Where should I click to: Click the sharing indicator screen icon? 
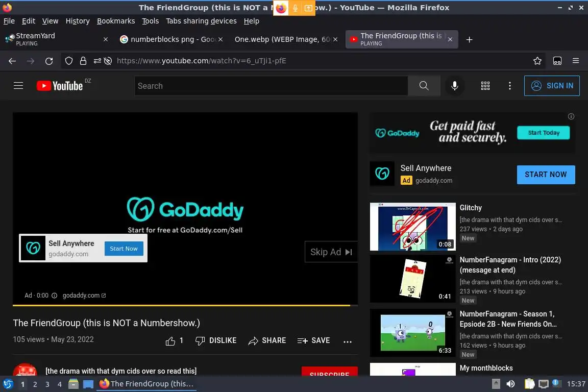coord(308,8)
